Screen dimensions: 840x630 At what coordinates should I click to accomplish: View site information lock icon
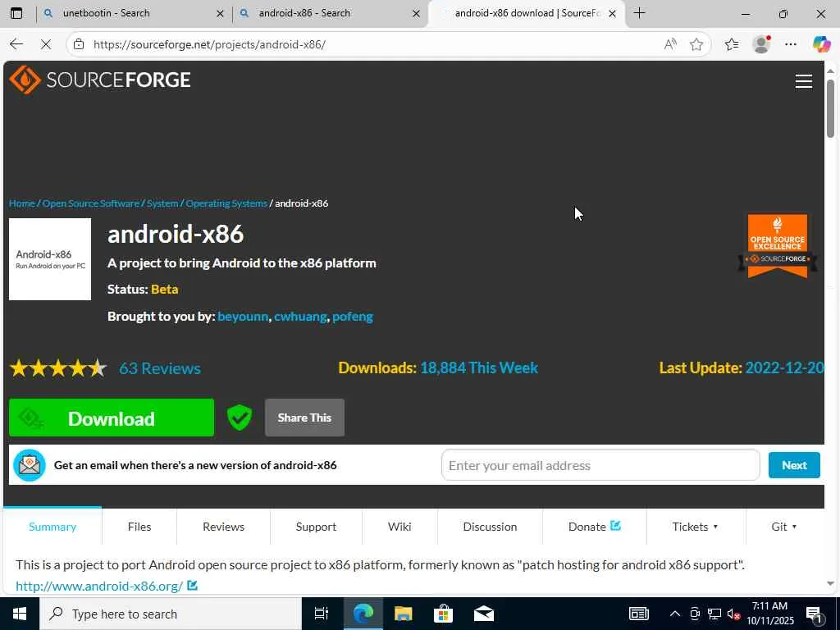[x=79, y=44]
